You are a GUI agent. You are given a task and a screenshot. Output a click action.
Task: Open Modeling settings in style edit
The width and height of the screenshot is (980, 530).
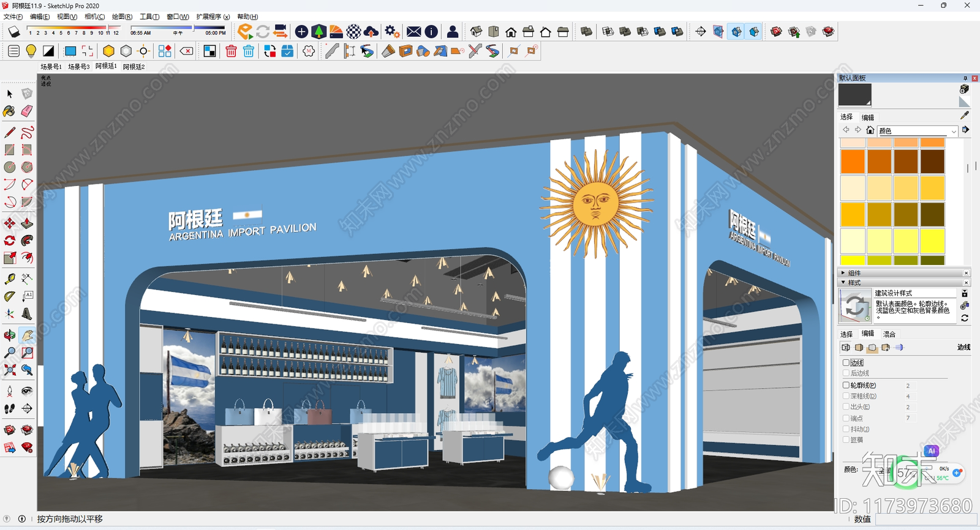(x=899, y=348)
